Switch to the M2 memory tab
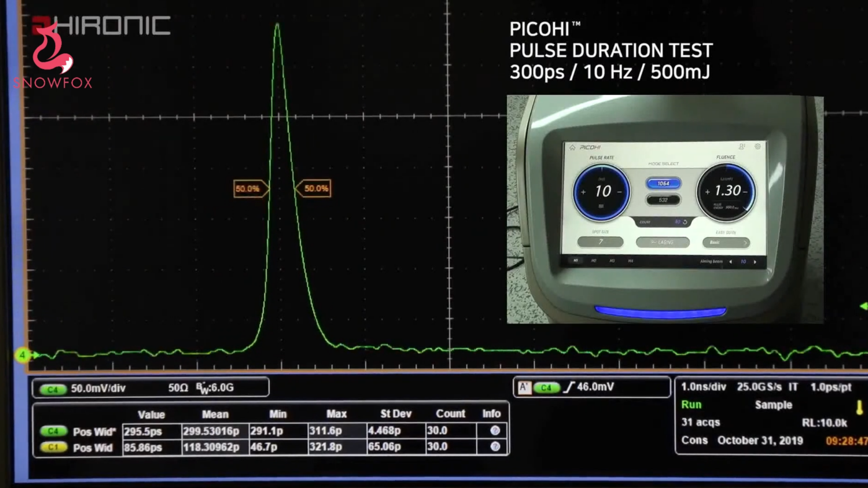This screenshot has height=488, width=868. 593,261
